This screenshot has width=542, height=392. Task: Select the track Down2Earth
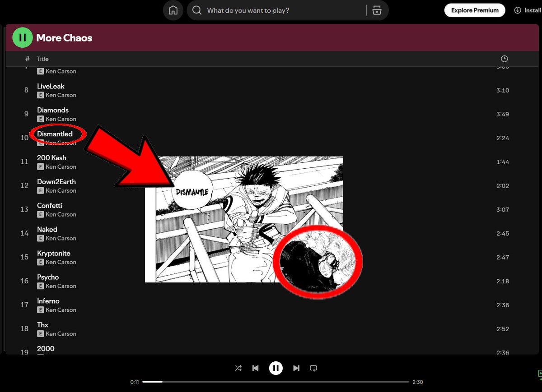56,182
